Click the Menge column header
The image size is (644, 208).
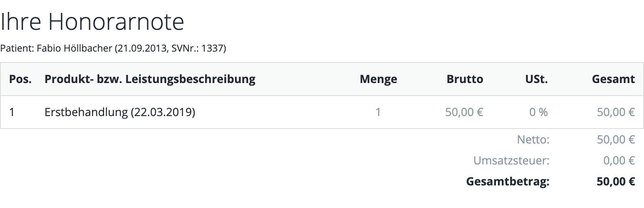click(x=378, y=79)
